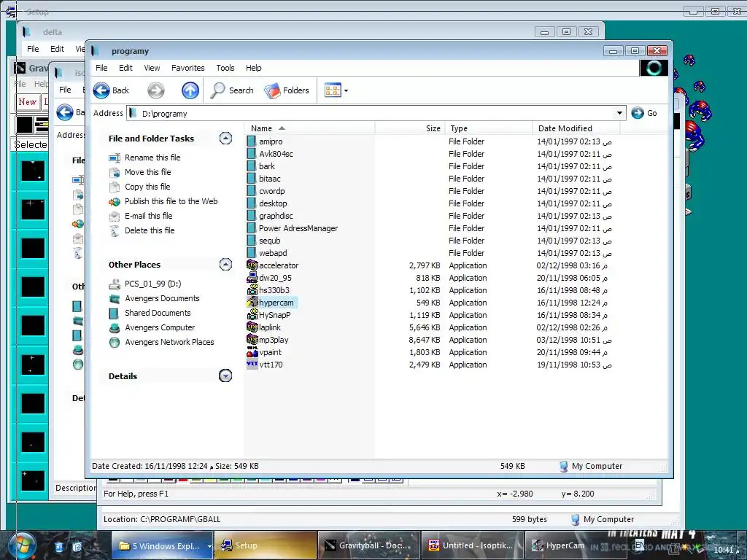
Task: Open the Help menu in programy
Action: [x=253, y=68]
